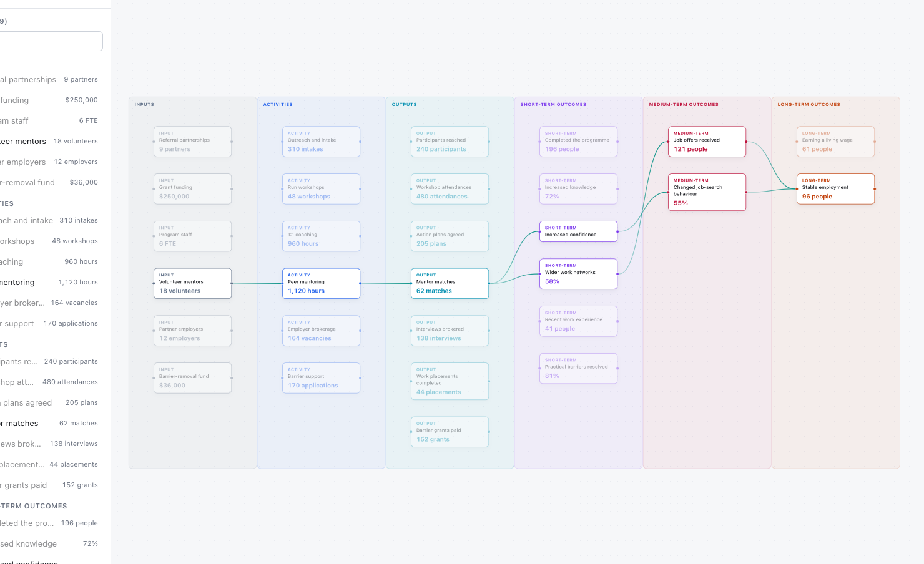Select the Action plans agreed output card

click(x=450, y=236)
